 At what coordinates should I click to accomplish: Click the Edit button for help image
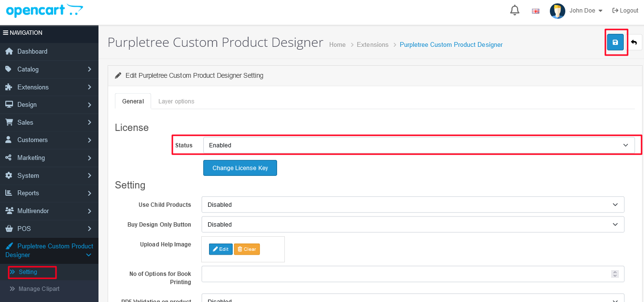point(221,249)
